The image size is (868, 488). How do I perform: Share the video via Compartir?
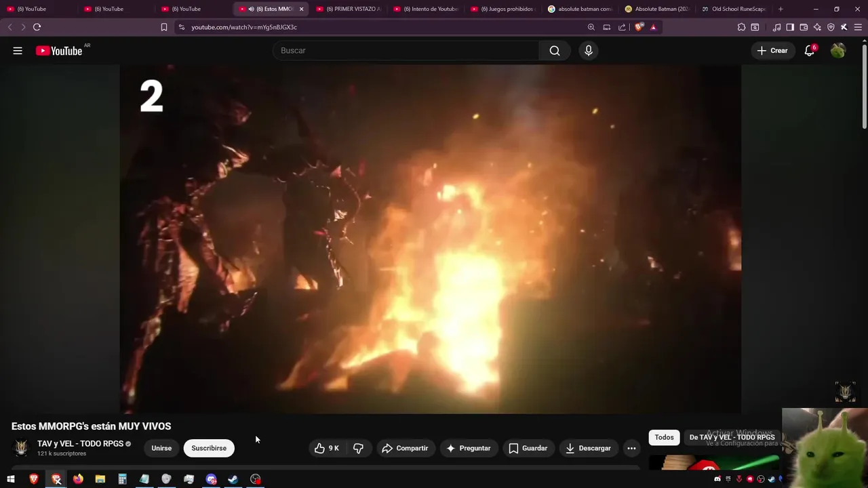click(x=406, y=448)
